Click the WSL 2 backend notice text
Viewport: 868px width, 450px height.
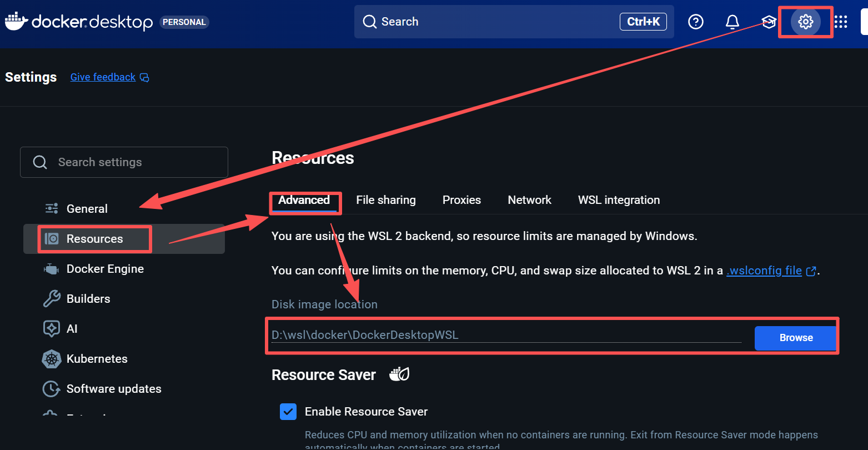click(x=484, y=236)
